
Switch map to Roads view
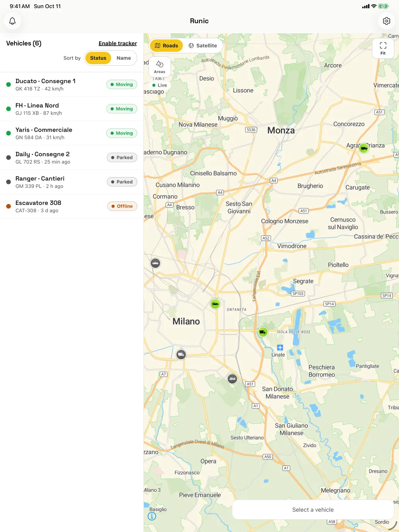coord(166,46)
